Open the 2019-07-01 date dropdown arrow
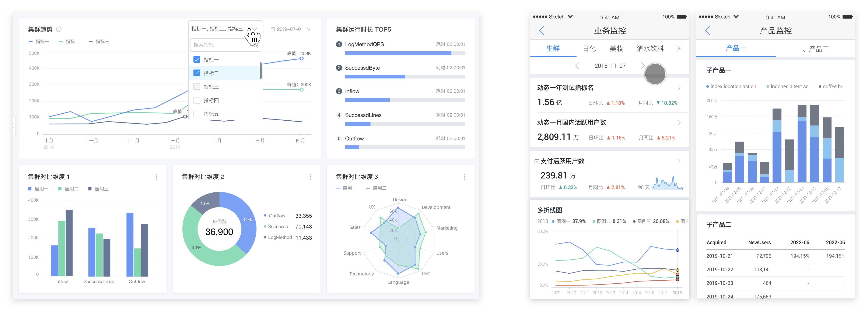 tap(308, 29)
